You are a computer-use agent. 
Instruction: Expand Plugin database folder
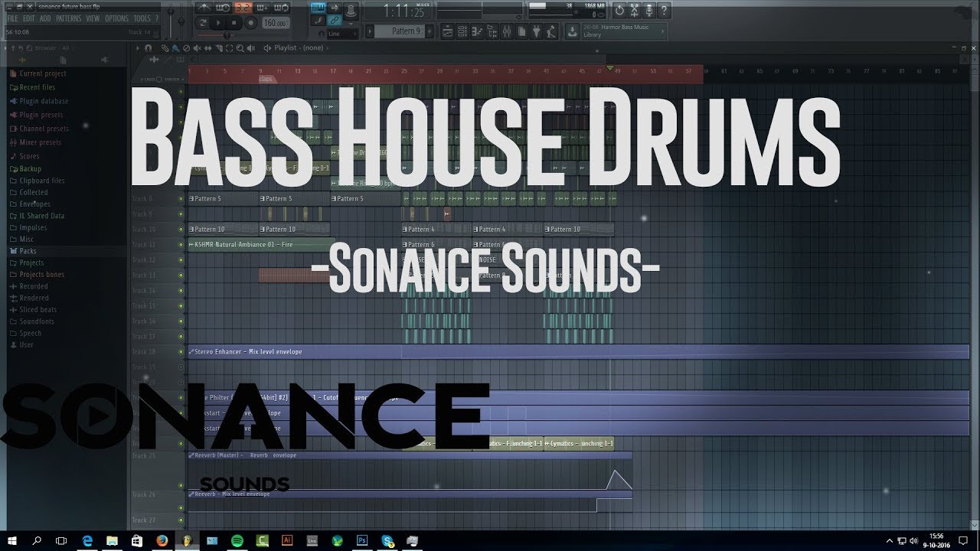coord(38,101)
